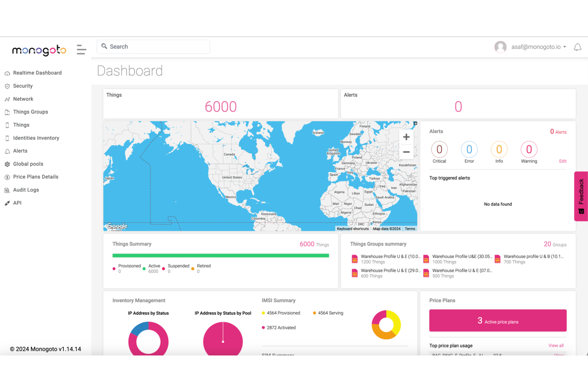The width and height of the screenshot is (588, 392).
Task: Select the Audit Logs icon
Action: click(x=8, y=190)
